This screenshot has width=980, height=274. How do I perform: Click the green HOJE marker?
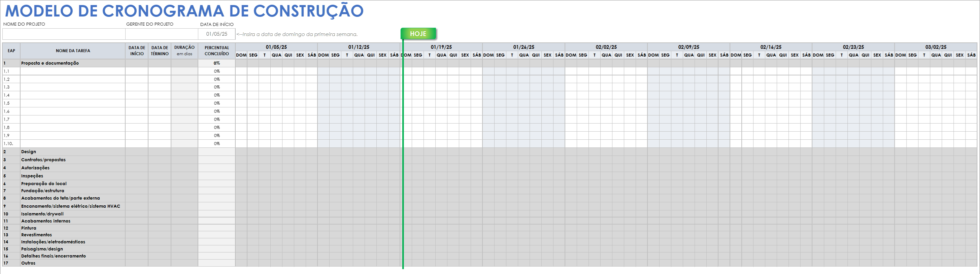point(418,33)
